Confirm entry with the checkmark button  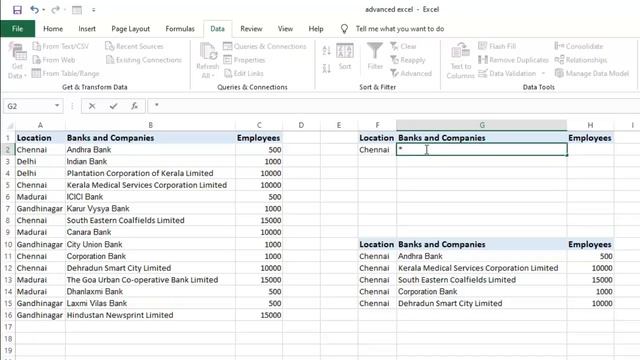point(113,106)
